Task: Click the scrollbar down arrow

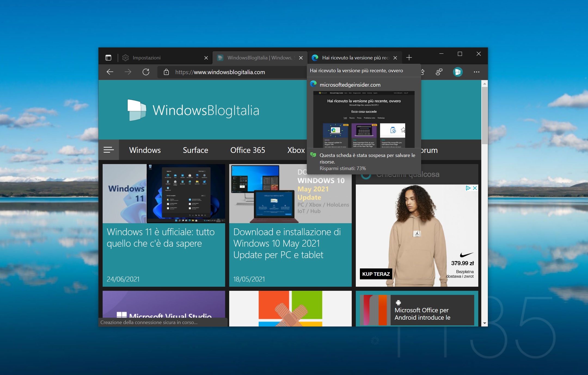Action: point(485,323)
